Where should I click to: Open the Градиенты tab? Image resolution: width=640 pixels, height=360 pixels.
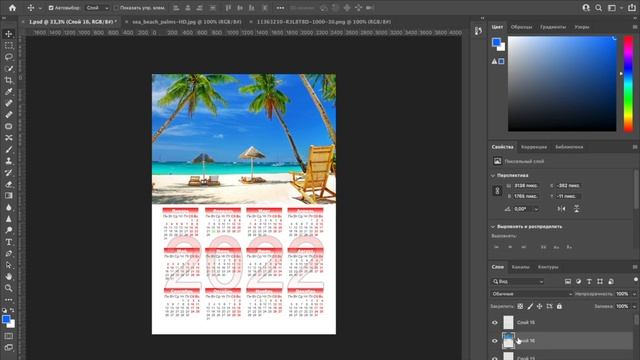(x=553, y=27)
